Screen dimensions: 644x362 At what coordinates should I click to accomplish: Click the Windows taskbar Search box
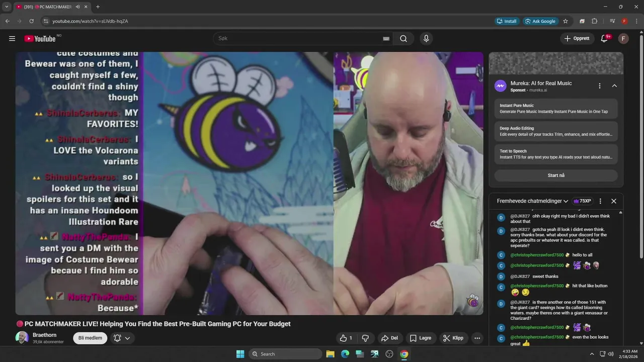(x=285, y=354)
